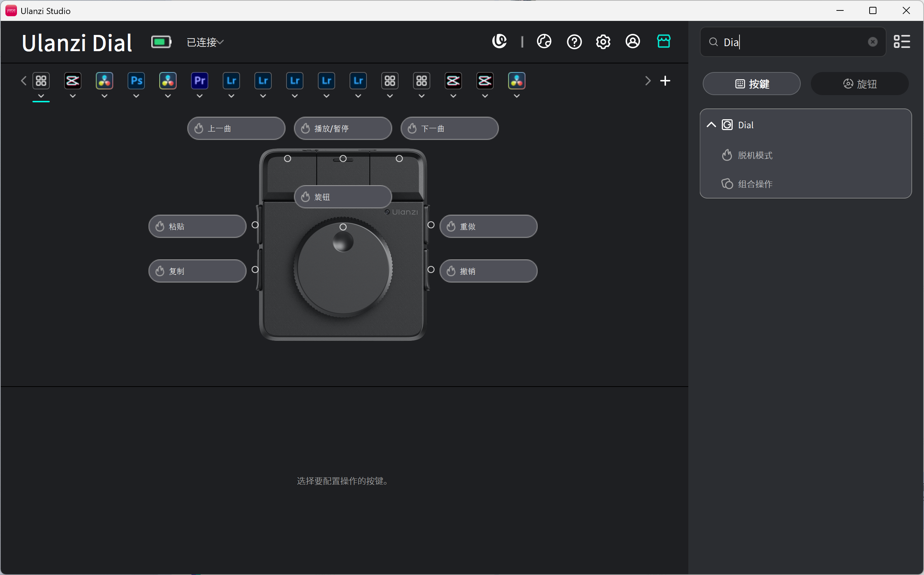
Task: Expand the Photoshop profile dropdown chevron
Action: [136, 96]
